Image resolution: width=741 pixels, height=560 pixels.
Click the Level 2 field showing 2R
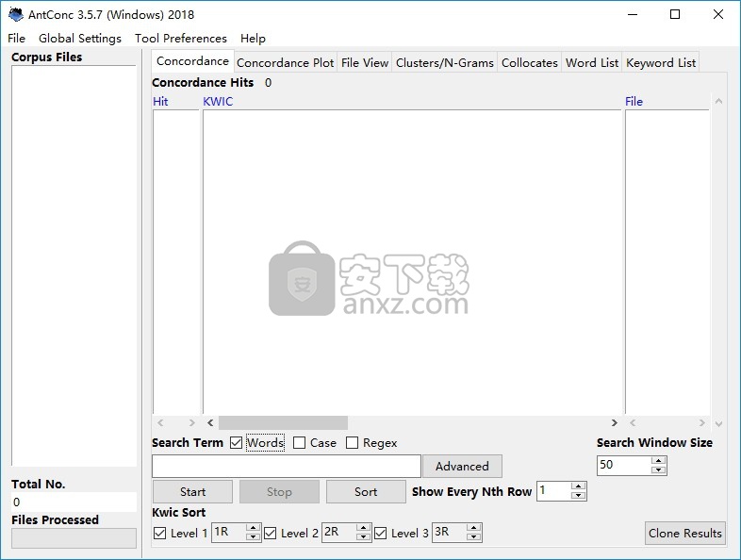[338, 532]
